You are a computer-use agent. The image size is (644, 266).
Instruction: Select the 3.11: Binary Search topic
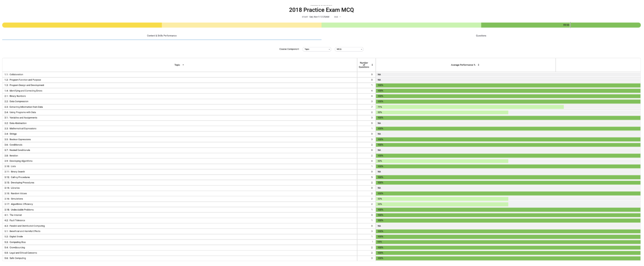coord(14,172)
